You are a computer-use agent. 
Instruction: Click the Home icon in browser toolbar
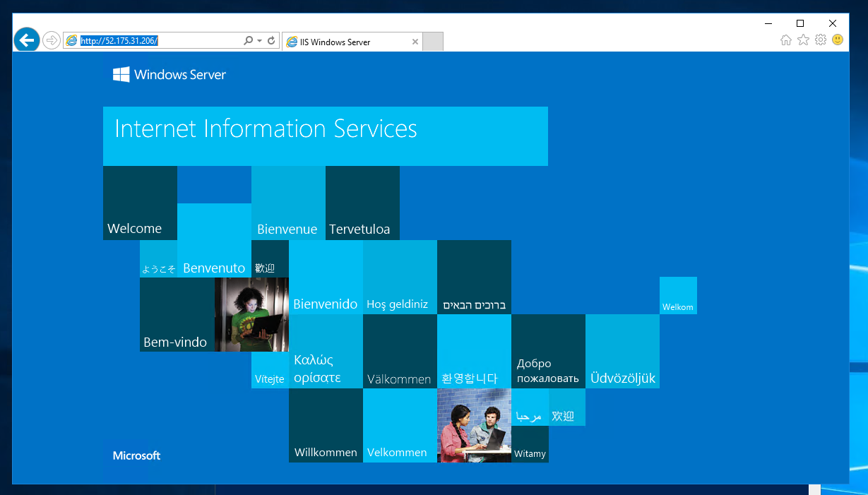[x=785, y=40]
